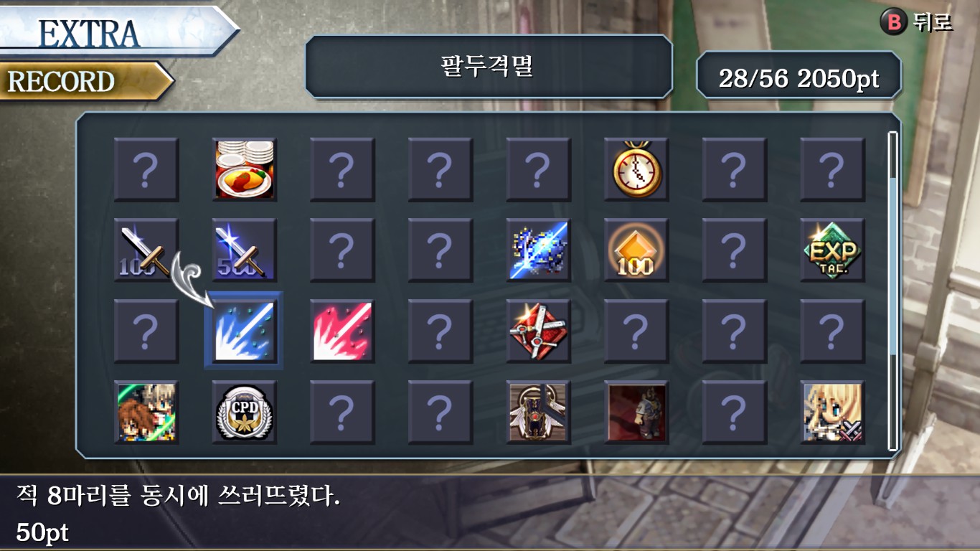Click the achievement list vertical scrollbar
The width and height of the screenshot is (980, 551).
click(892, 291)
